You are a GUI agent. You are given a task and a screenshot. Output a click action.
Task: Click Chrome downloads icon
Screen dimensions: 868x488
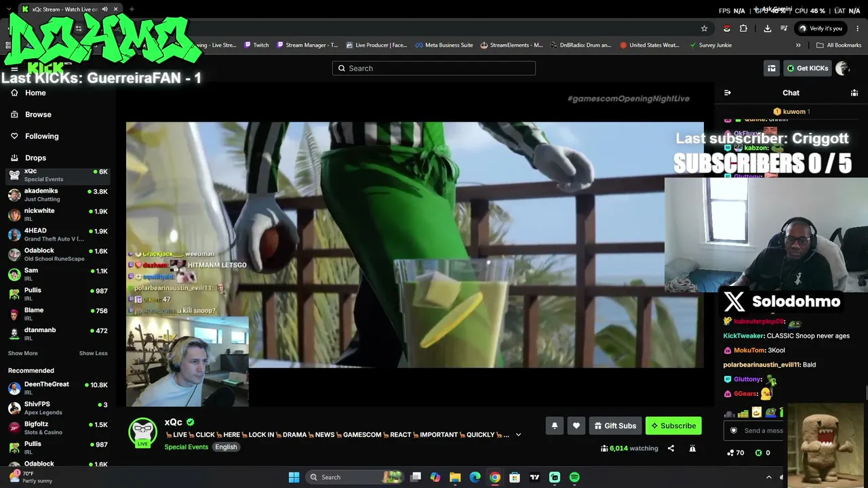pos(767,28)
